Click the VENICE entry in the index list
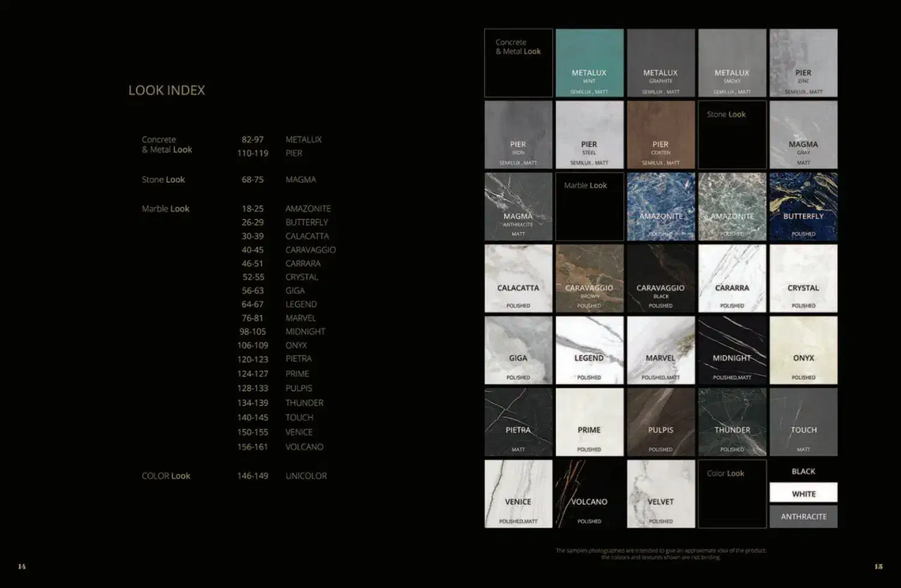This screenshot has height=588, width=901. (299, 432)
